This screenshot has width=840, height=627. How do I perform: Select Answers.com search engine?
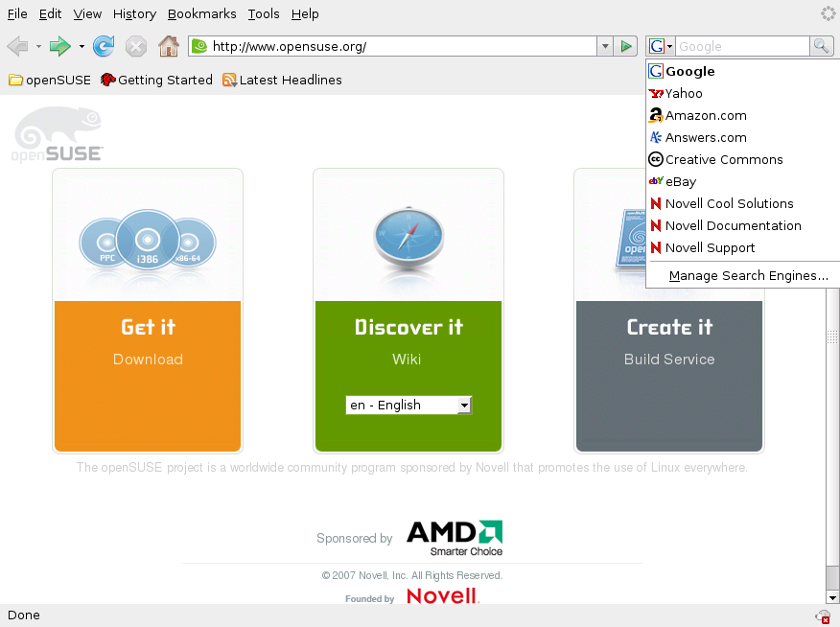(743, 137)
